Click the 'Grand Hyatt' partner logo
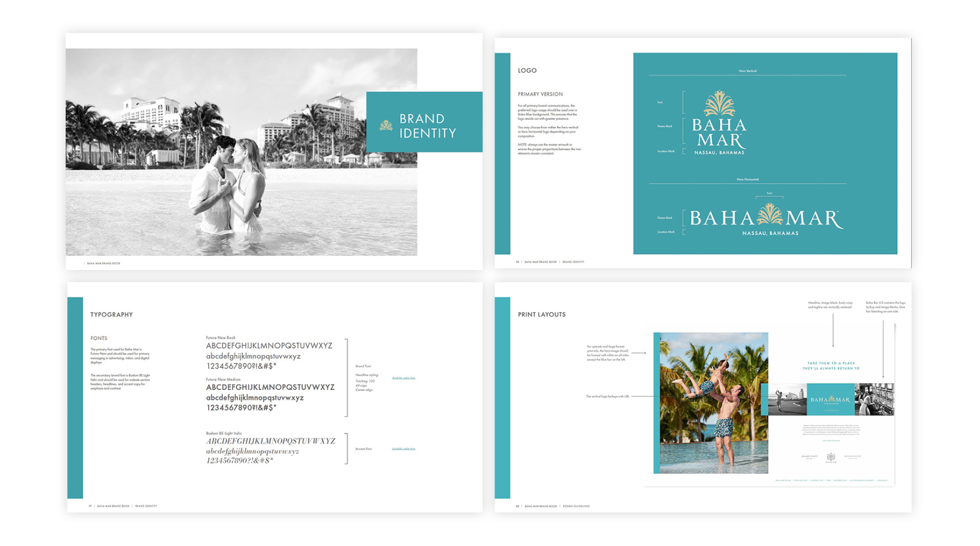Screen dimensions: 980x546 809,457
